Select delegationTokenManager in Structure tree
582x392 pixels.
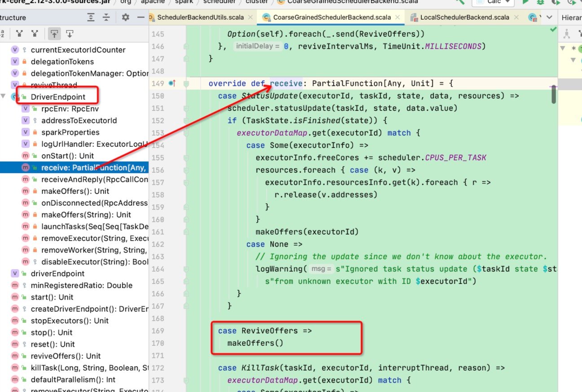tap(89, 73)
